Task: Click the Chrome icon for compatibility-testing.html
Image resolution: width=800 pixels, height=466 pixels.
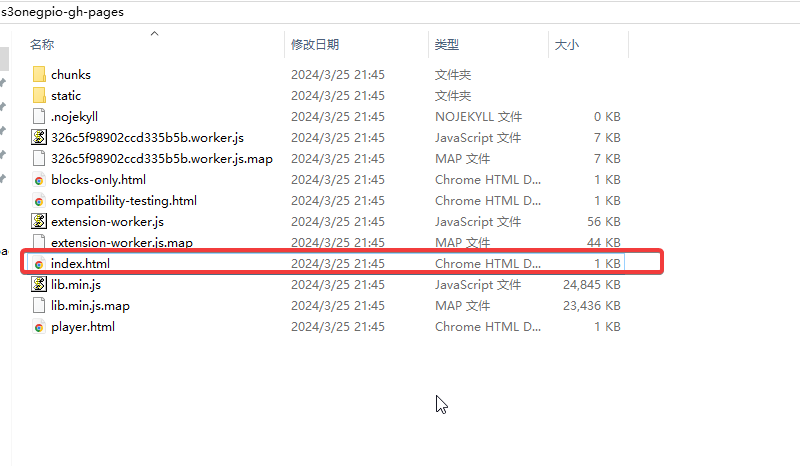Action: click(39, 201)
